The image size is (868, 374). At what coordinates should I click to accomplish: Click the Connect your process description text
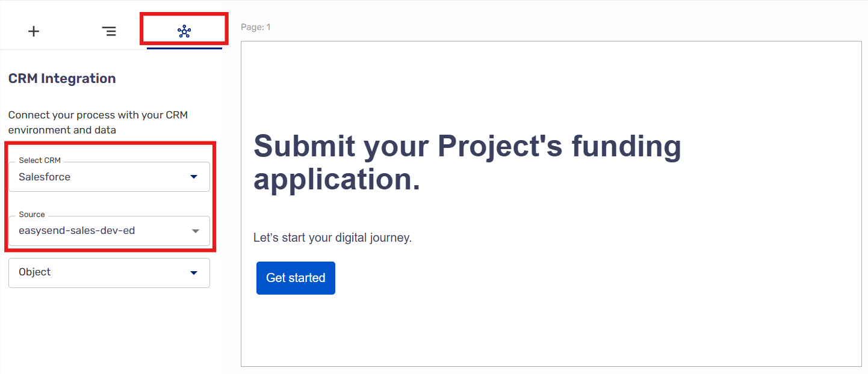pos(98,122)
